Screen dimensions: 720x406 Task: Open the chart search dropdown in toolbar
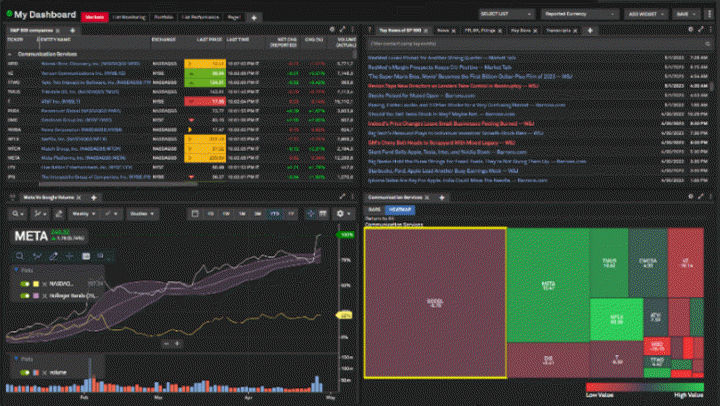[x=18, y=214]
